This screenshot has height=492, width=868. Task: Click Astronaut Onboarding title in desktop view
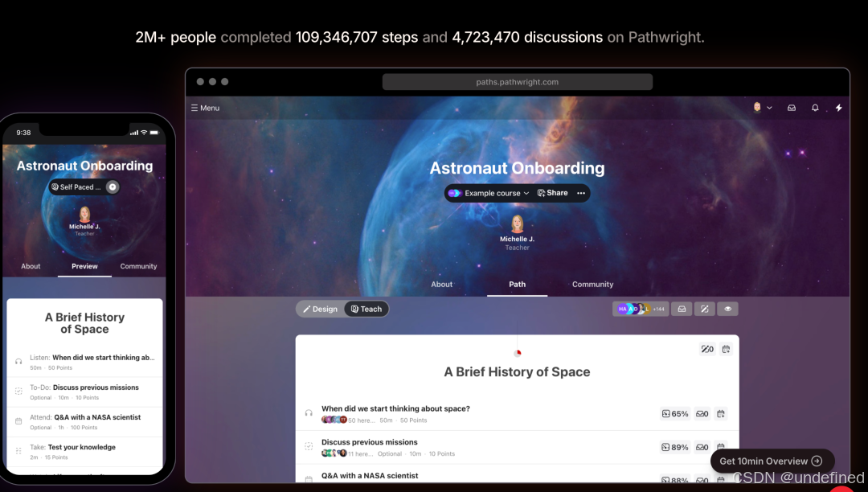point(517,168)
